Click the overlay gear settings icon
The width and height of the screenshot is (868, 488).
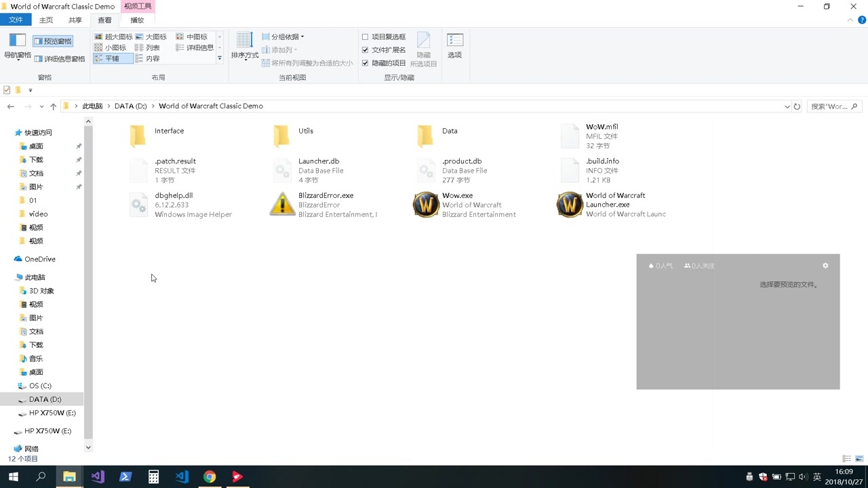point(825,266)
